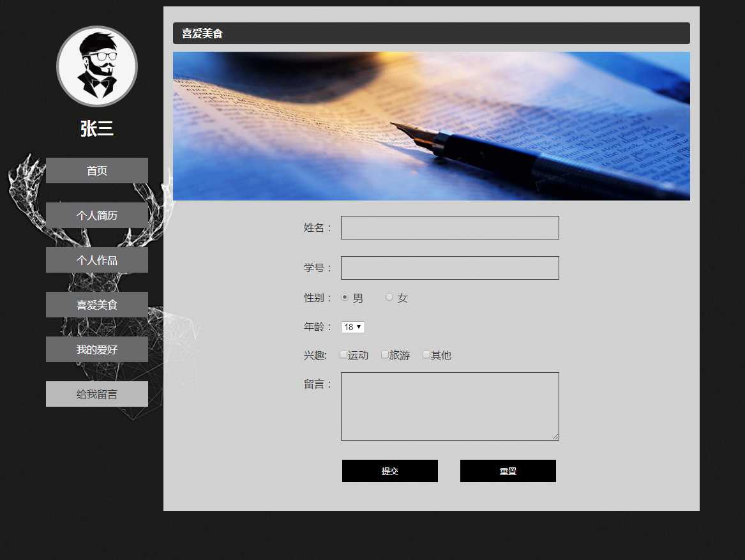Navigate to 喜爱美食 in sidebar

(x=97, y=305)
